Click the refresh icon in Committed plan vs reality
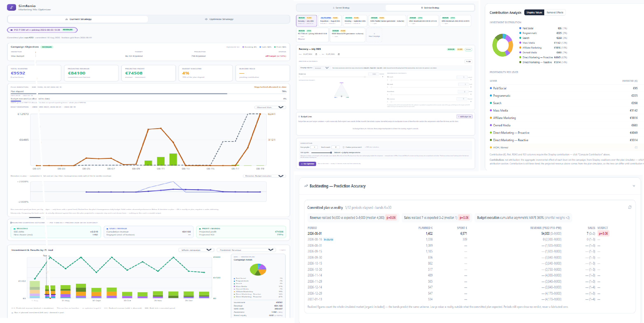The width and height of the screenshot is (644, 323). [630, 207]
